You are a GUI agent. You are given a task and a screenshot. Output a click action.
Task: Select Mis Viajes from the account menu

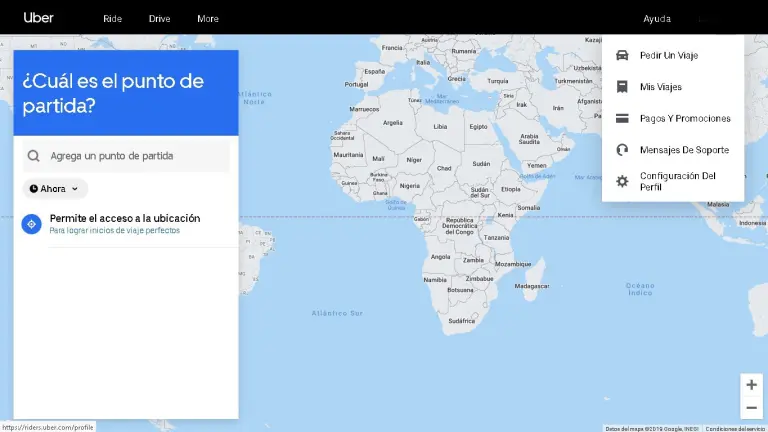[x=661, y=87]
